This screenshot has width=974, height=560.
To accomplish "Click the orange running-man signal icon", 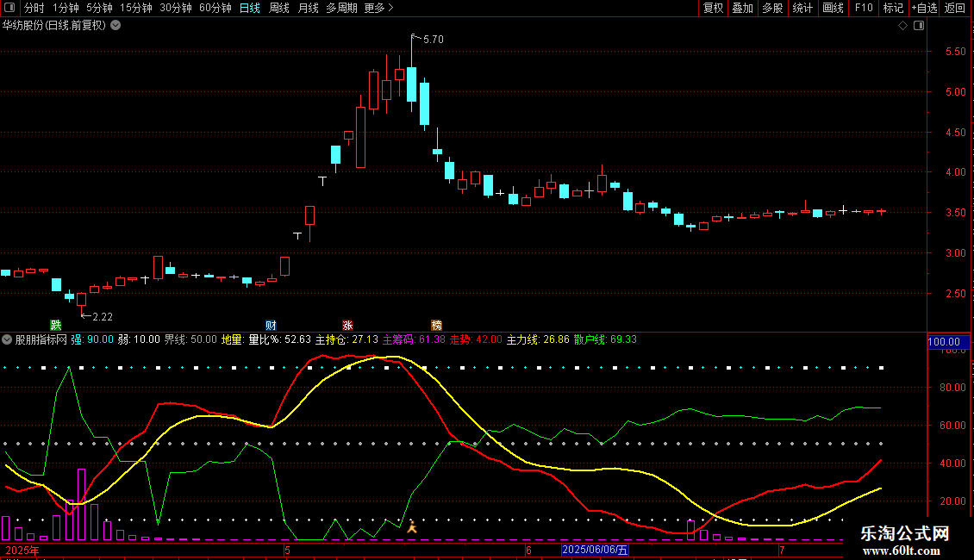I will pos(411,528).
